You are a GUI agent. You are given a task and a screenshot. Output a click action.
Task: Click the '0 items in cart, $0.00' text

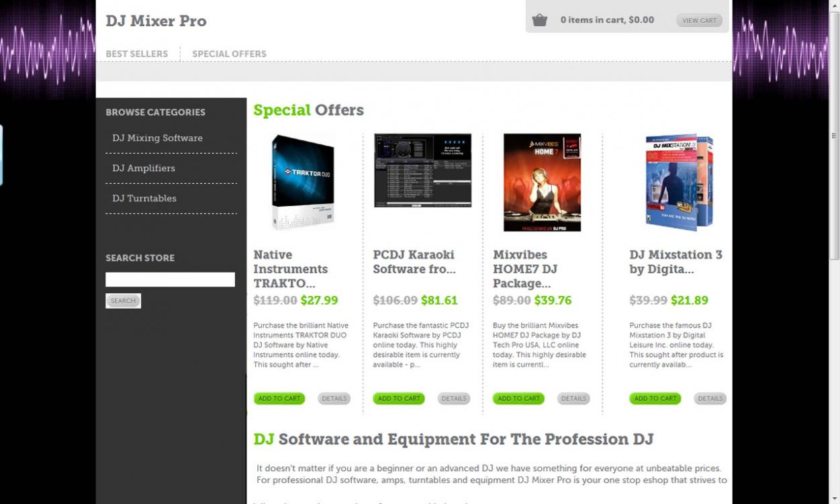tap(607, 20)
